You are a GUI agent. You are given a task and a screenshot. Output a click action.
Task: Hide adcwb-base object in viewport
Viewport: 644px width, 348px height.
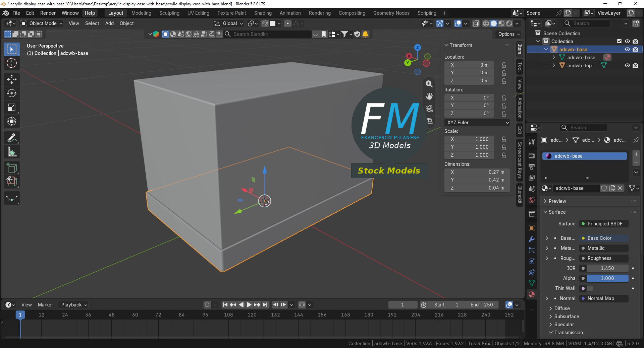[x=627, y=50]
